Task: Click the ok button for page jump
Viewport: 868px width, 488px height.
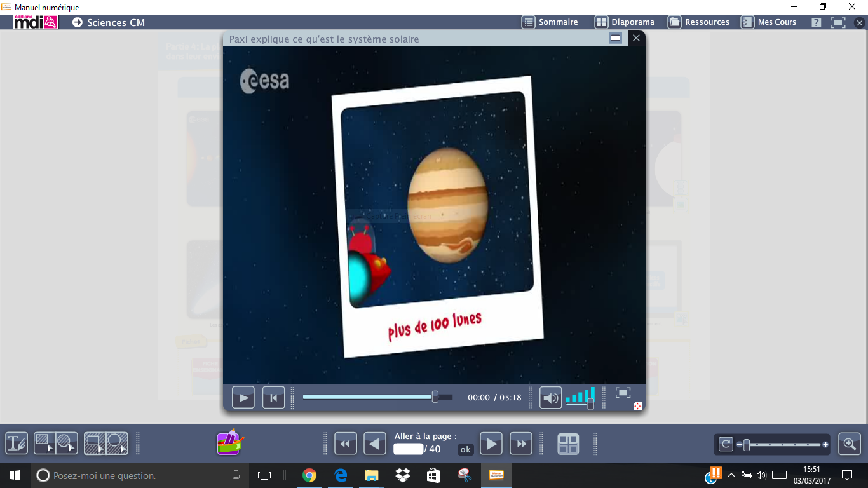Action: [466, 449]
